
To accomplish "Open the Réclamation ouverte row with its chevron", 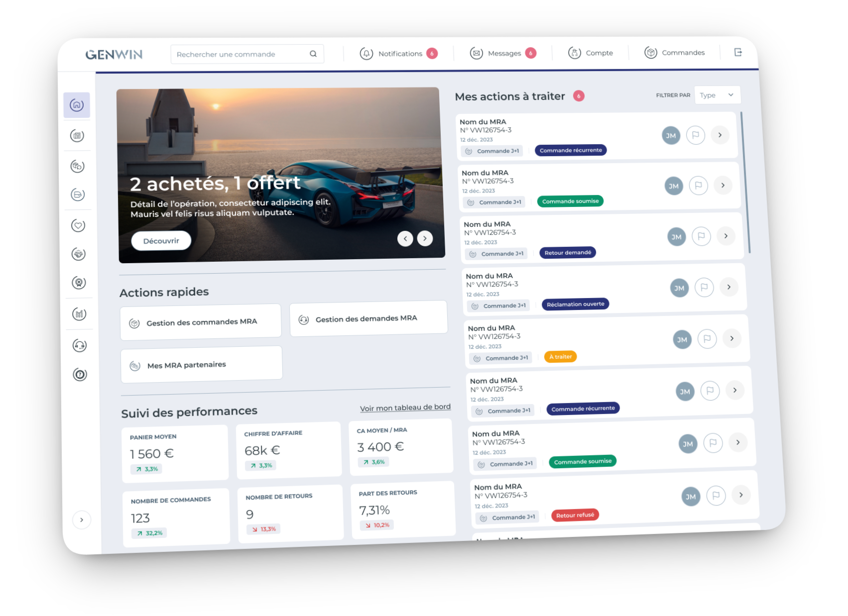I will (x=729, y=287).
